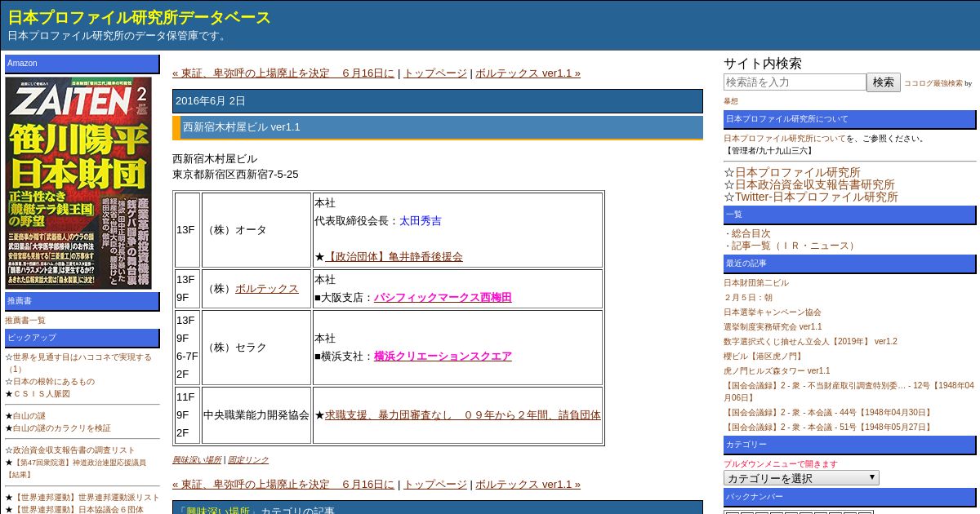Select the 2016年6月 2日 date header

[x=438, y=101]
